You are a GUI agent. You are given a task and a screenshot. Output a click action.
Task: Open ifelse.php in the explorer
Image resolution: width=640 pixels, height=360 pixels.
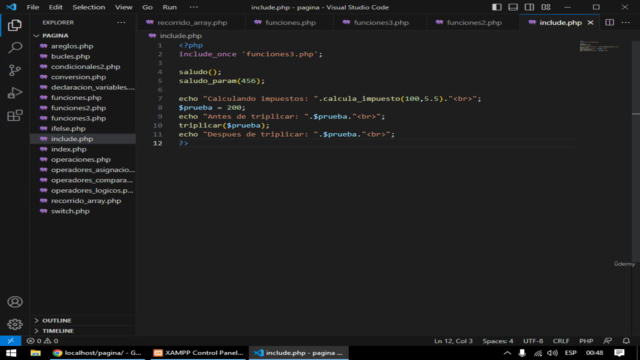pyautogui.click(x=83, y=129)
